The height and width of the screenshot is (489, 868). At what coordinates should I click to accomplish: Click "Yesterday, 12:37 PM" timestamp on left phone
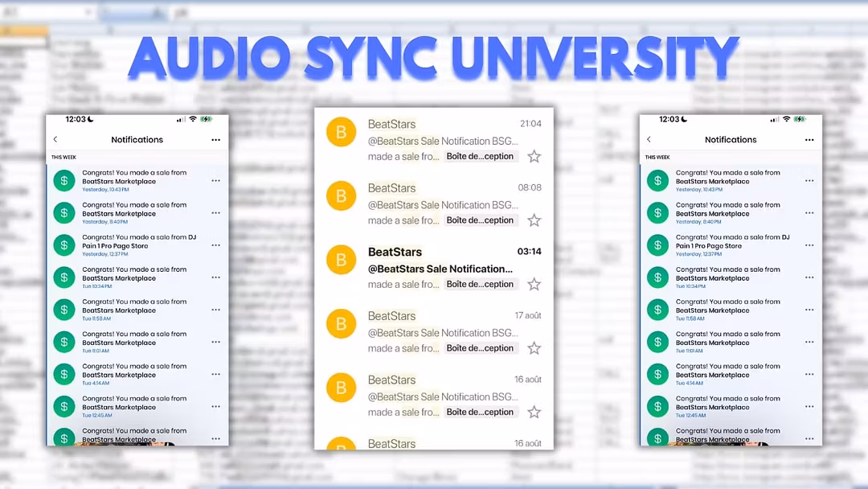105,254
